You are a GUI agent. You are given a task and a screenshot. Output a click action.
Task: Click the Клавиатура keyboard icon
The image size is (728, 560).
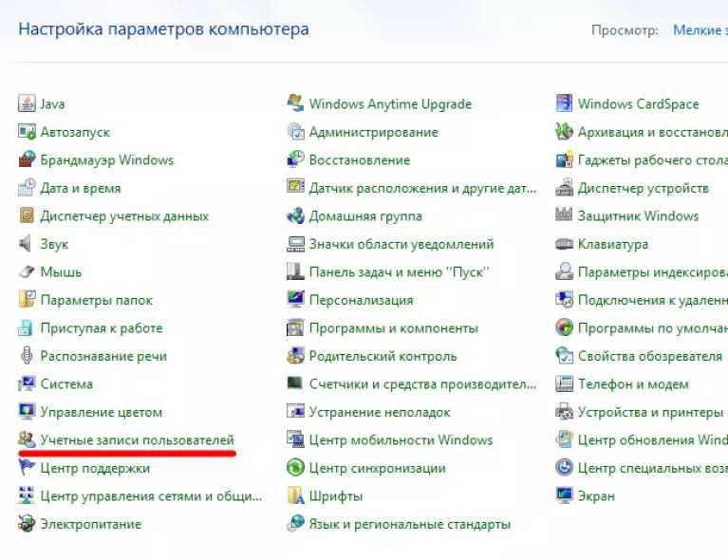point(564,244)
